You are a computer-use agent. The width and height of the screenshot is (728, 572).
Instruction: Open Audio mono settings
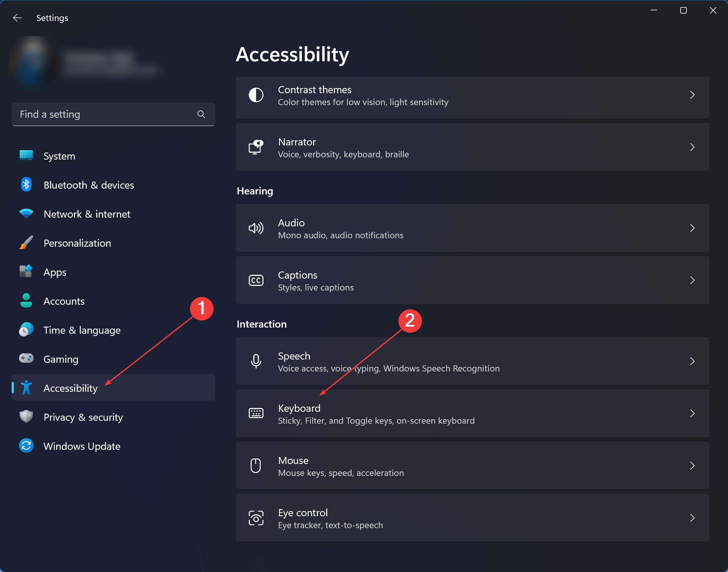click(x=472, y=228)
